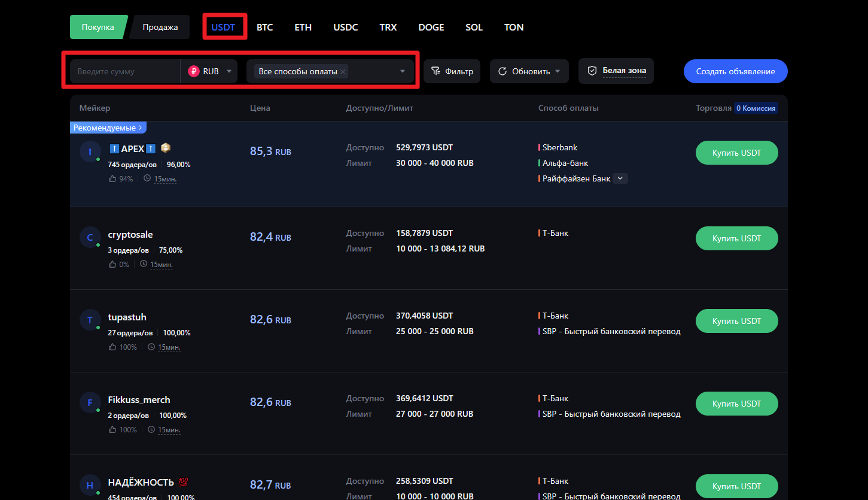
Task: Click the APEX maker avatar icon
Action: pyautogui.click(x=90, y=151)
